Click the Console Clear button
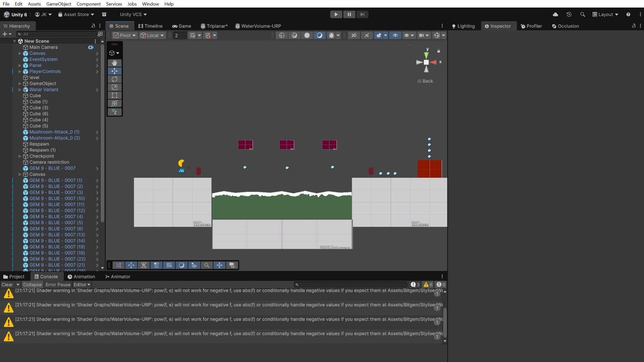644x362 pixels. click(7, 285)
